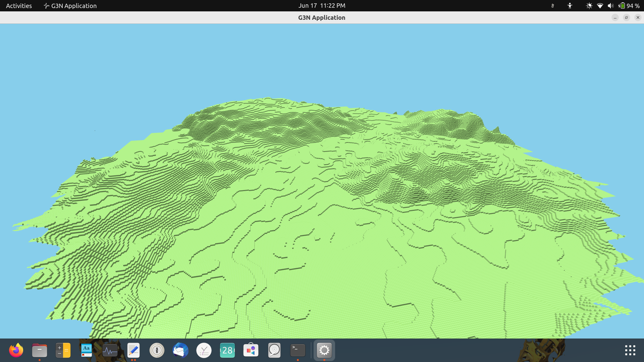Image resolution: width=644 pixels, height=362 pixels.
Task: Launch the Files manager icon
Action: 40,351
